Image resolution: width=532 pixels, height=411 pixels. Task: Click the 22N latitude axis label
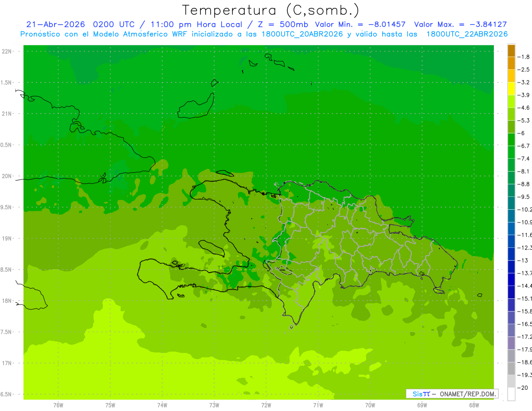7,51
